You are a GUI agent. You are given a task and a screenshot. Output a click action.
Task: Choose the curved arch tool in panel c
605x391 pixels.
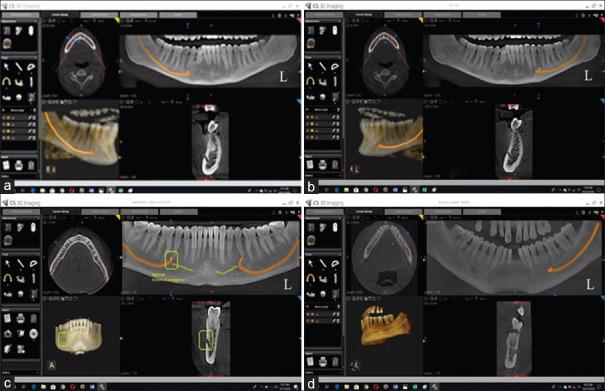[x=7, y=278]
